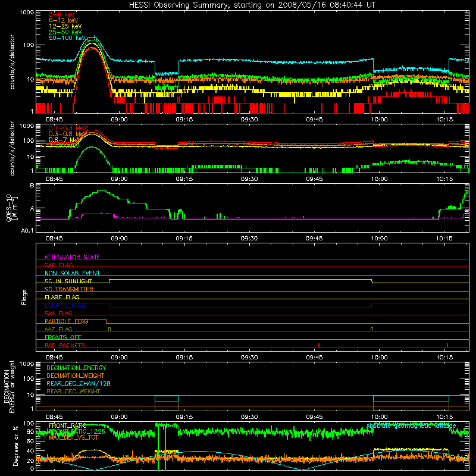Select the "3-6 keV" legend label
The width and height of the screenshot is (476, 476).
[x=62, y=14]
